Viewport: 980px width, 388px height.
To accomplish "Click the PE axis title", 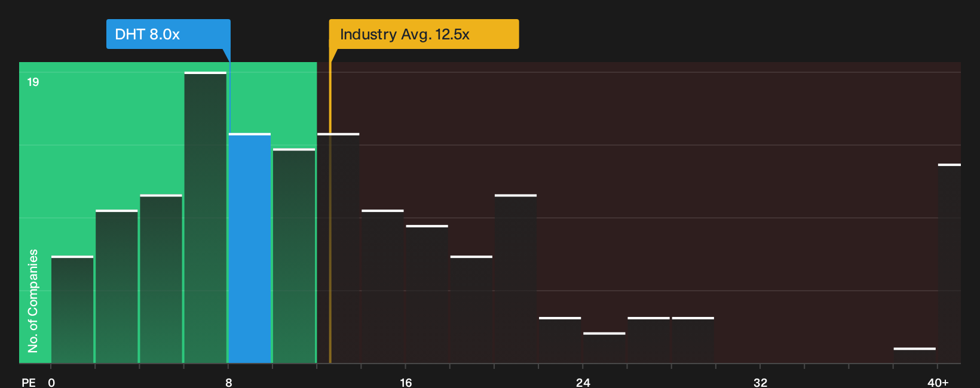I will coord(29,382).
